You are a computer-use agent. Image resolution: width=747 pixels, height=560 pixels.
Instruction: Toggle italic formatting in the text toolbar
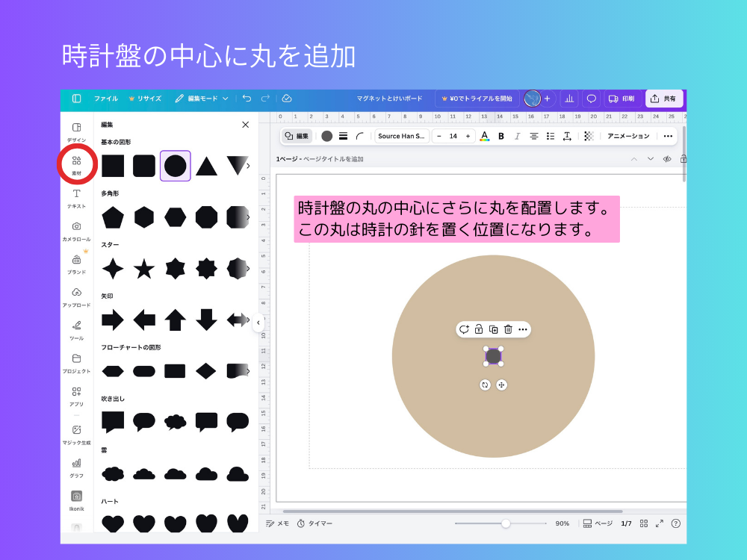tap(517, 136)
